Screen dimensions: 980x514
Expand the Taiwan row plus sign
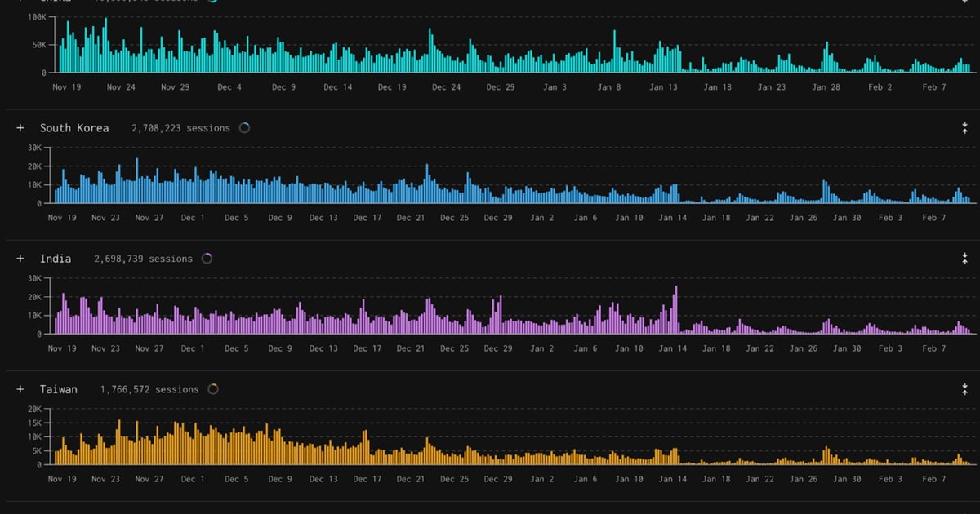tap(20, 389)
